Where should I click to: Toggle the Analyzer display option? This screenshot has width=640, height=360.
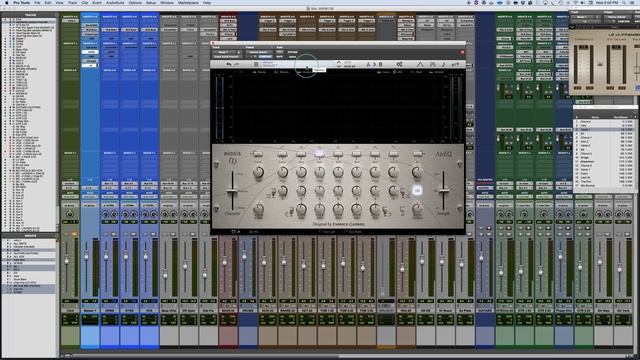[305, 72]
